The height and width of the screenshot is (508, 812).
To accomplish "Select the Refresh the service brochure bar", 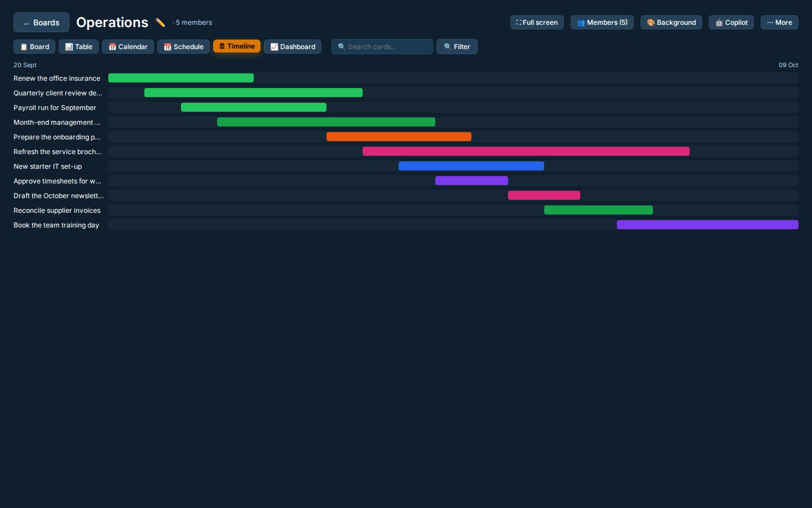I will point(526,151).
